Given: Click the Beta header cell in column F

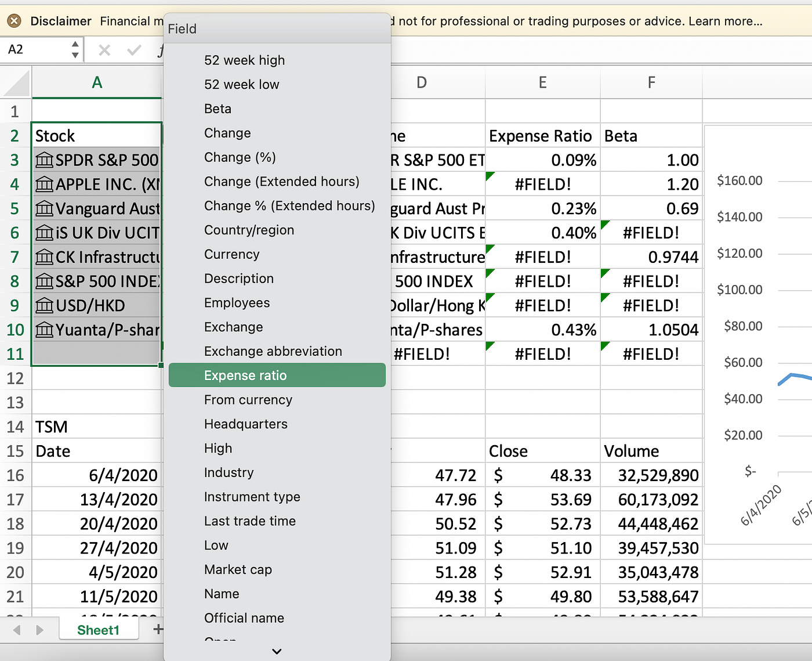Looking at the screenshot, I should (x=651, y=136).
